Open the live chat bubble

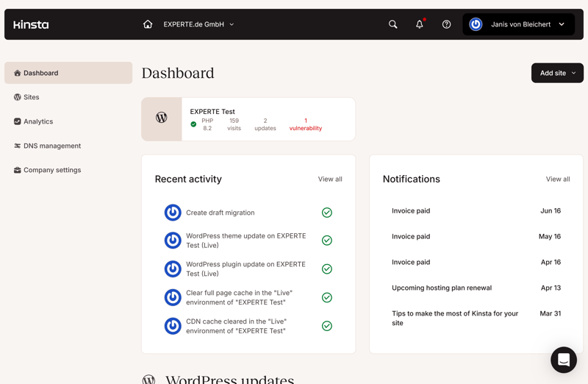pyautogui.click(x=564, y=360)
